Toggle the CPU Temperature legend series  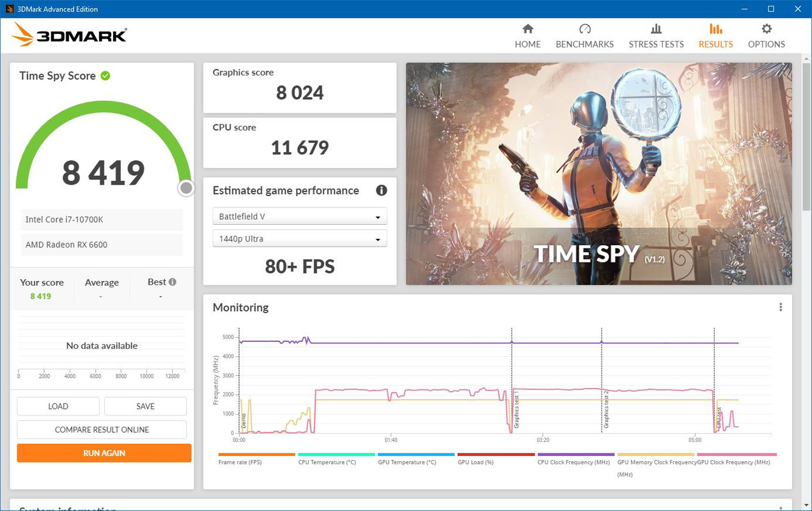tap(327, 462)
